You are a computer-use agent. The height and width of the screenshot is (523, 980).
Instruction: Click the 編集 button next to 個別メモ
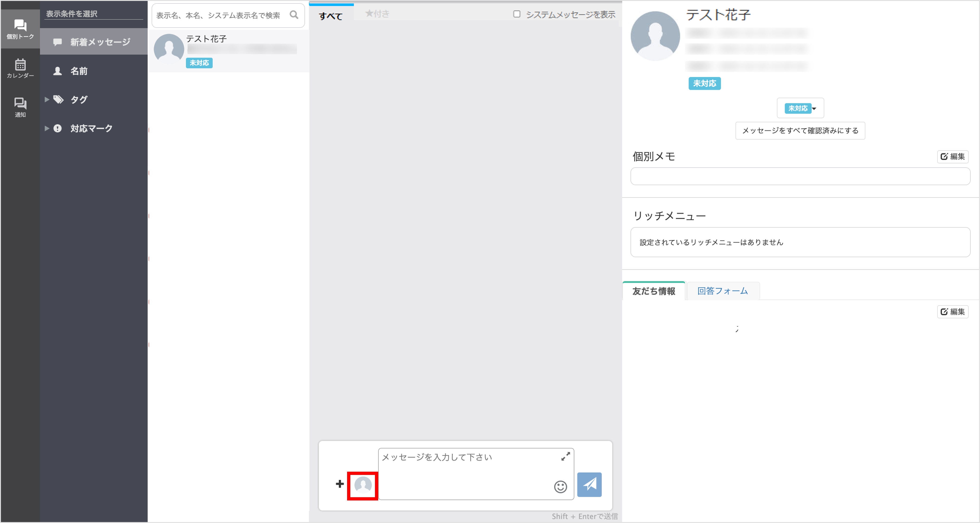click(x=953, y=157)
